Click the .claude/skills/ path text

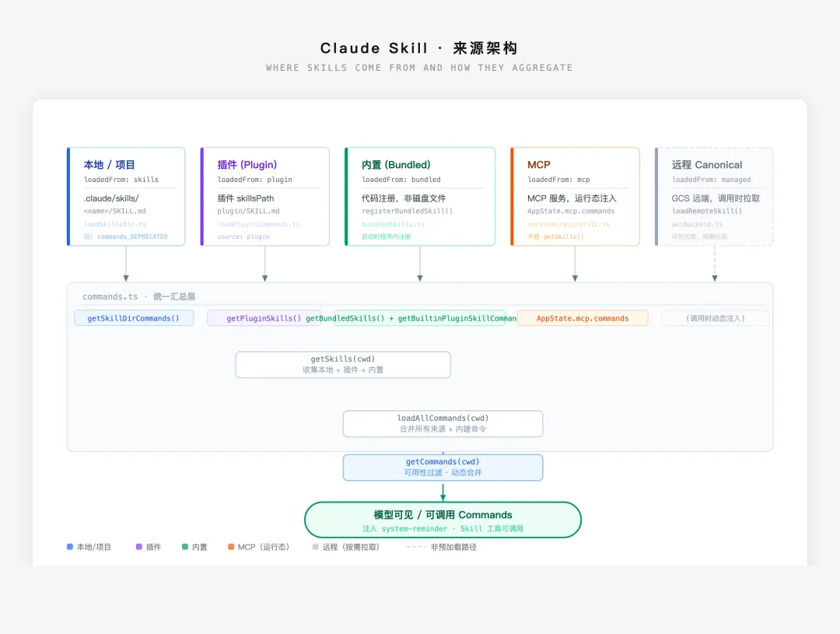pyautogui.click(x=111, y=198)
